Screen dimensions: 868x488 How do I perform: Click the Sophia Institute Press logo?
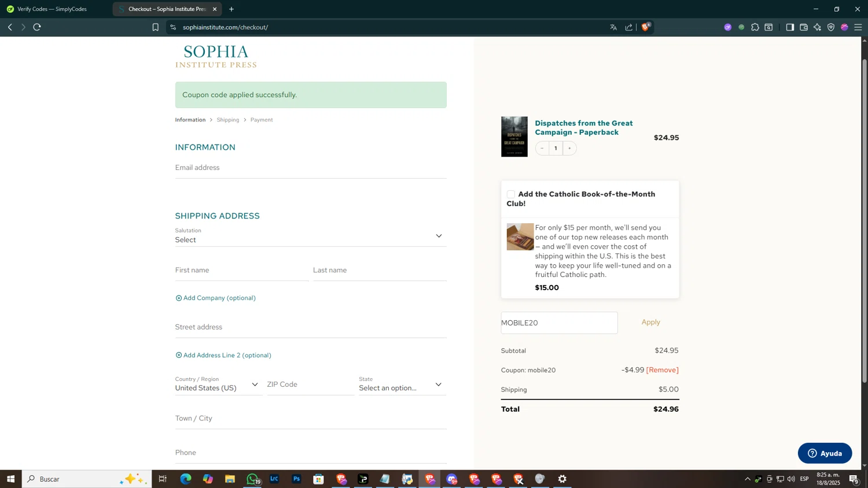216,57
